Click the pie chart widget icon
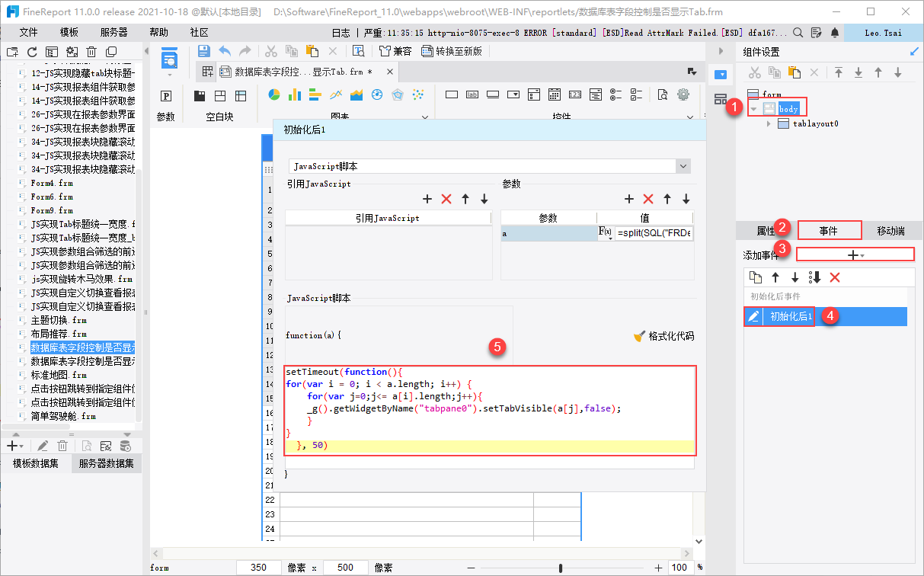Viewport: 924px width, 576px height. (274, 95)
